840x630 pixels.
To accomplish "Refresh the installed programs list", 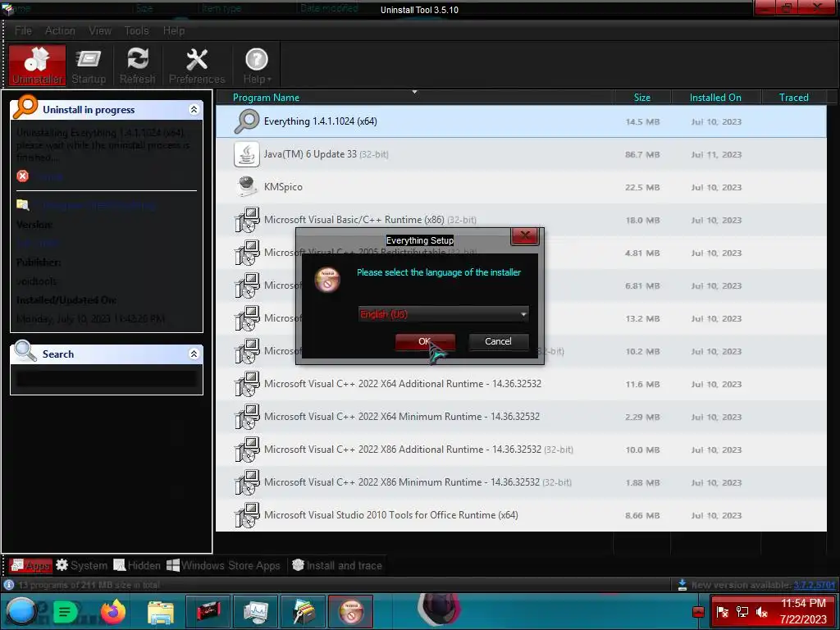I will pyautogui.click(x=137, y=65).
